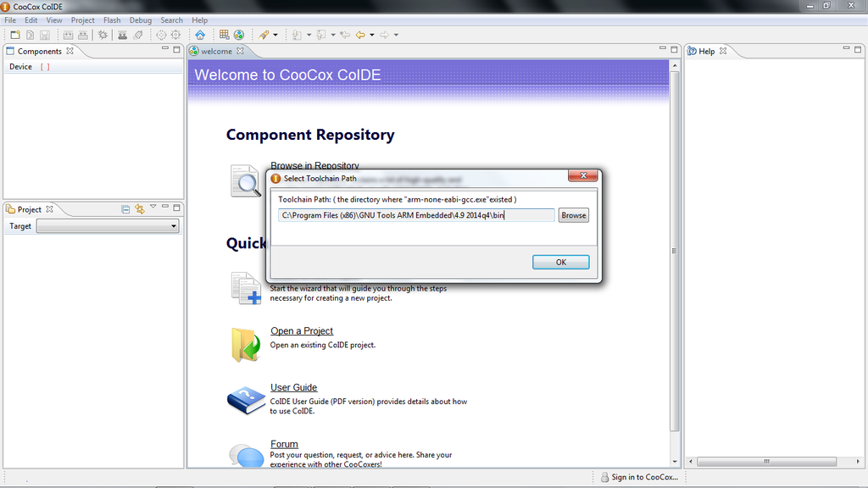Click the Forward arrow toolbar icon
Screen dimensions: 868x488
(x=384, y=35)
